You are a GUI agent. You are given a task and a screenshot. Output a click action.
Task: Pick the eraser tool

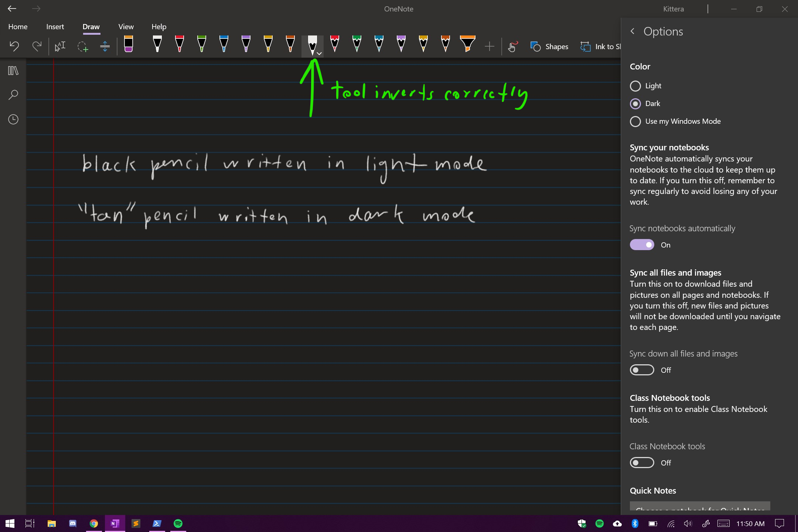(x=129, y=44)
